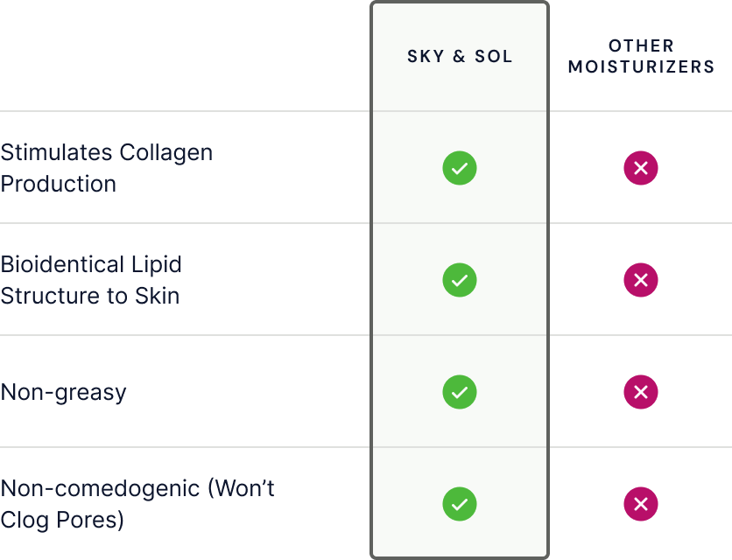Click green checkmark for Stimulates Collagen Production

[460, 168]
